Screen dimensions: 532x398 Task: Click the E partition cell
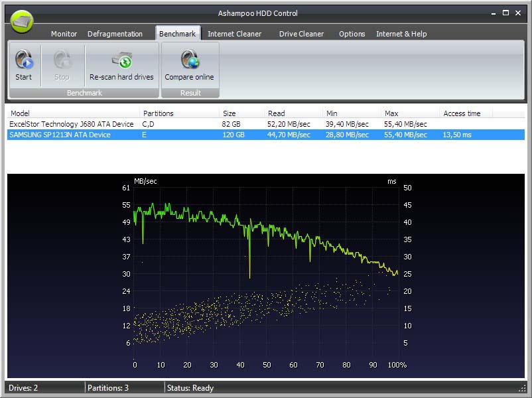[x=144, y=135]
